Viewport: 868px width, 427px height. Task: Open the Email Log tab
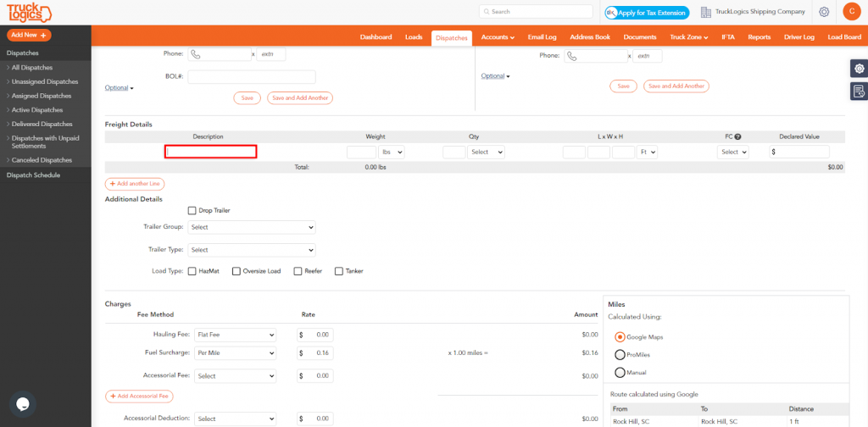[x=542, y=37]
